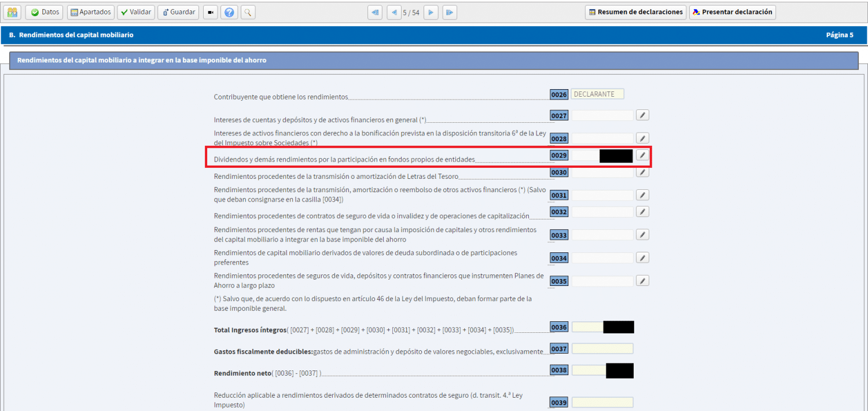Open the video tutorial camera icon
Viewport: 868px width, 411px height.
click(210, 12)
